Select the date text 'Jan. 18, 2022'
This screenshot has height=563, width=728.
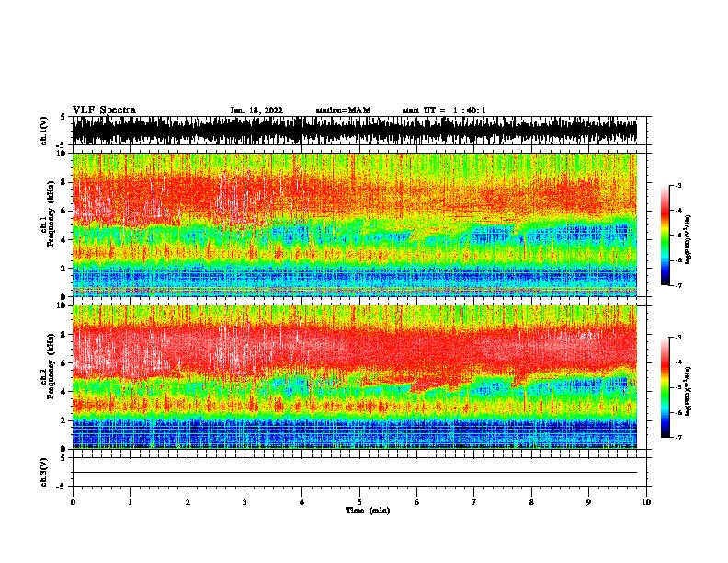256,110
